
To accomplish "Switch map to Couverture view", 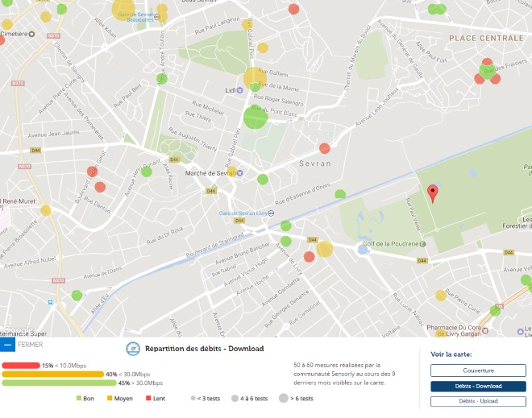I will [x=478, y=370].
